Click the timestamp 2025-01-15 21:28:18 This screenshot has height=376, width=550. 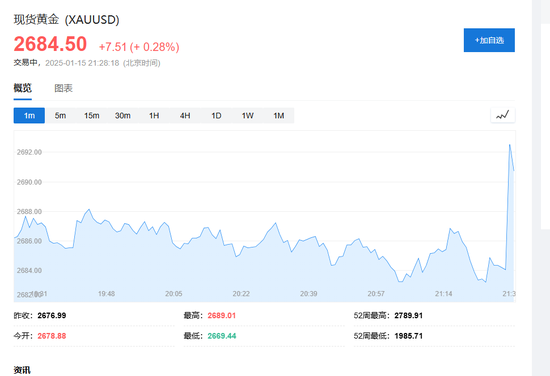pyautogui.click(x=82, y=63)
